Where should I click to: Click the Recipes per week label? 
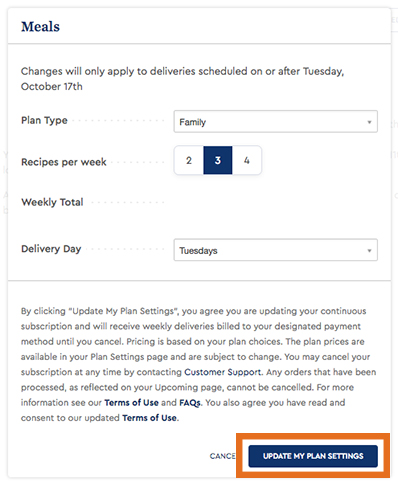coord(64,162)
